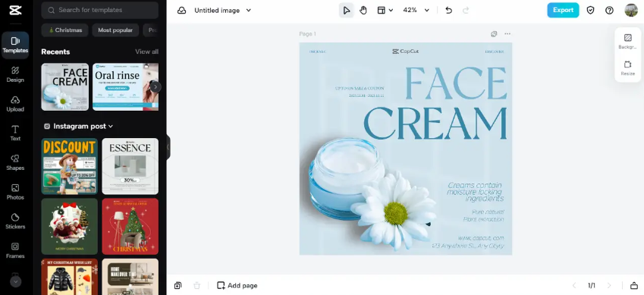Open the zoom level dropdown arrow
Screen dimensions: 644x295
pos(427,11)
